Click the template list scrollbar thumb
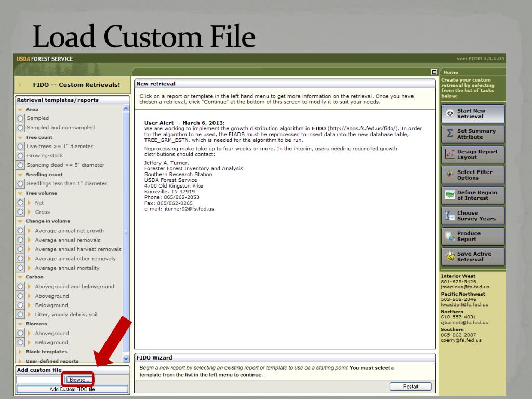The height and width of the screenshot is (399, 532). point(126,232)
